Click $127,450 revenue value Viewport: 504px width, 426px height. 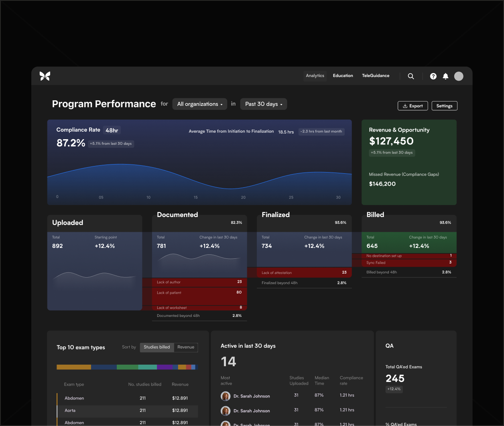point(391,141)
